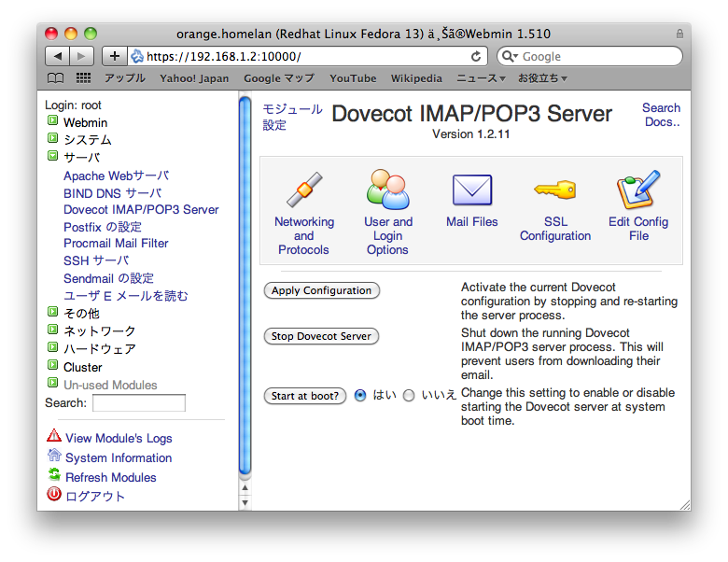Expand the ネットワーク category
Screen dimensions: 728x562
tap(53, 330)
